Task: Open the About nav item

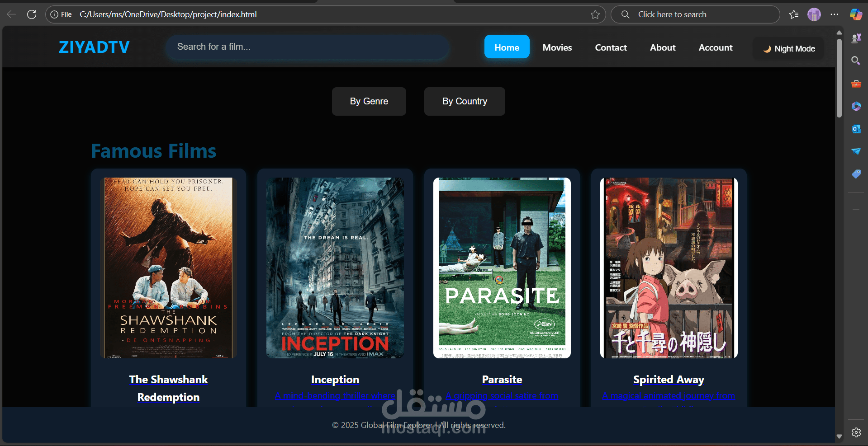Action: (x=663, y=47)
